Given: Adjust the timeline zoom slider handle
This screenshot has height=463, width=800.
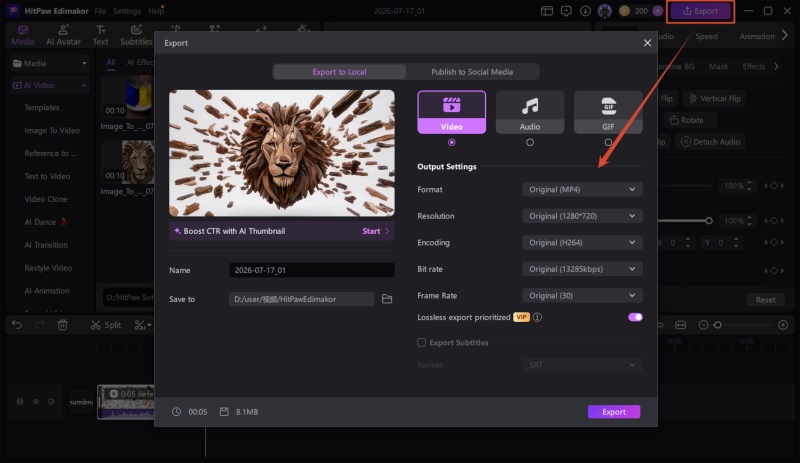Looking at the screenshot, I should (x=717, y=325).
